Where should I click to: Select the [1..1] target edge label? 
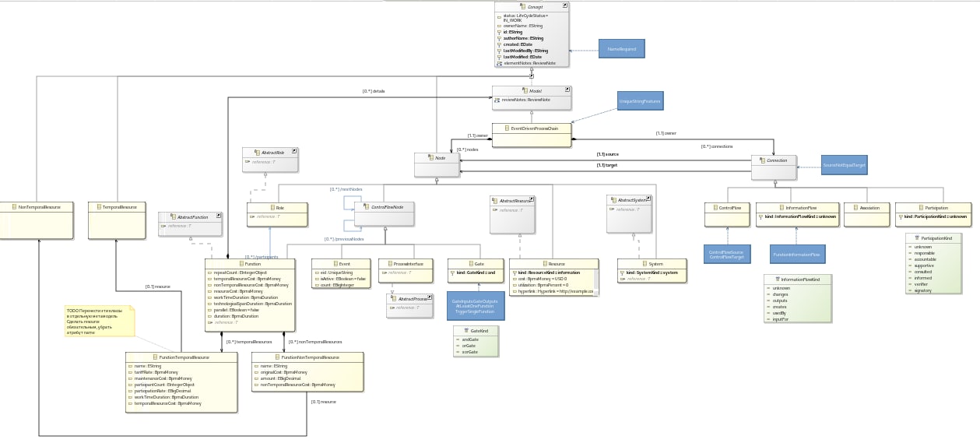click(607, 165)
